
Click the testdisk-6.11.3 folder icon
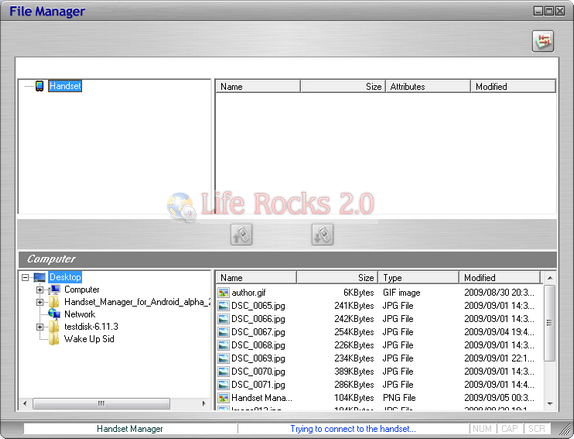click(54, 327)
